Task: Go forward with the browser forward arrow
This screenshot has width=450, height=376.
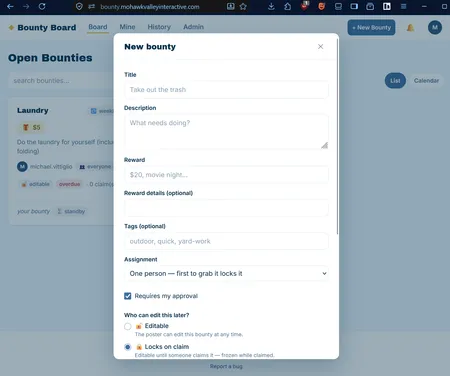Action: pyautogui.click(x=26, y=6)
